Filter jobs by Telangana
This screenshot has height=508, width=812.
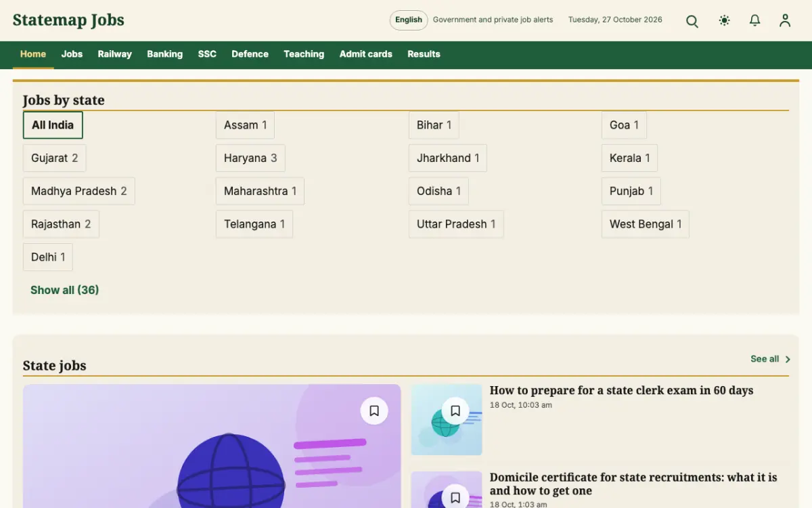point(254,224)
